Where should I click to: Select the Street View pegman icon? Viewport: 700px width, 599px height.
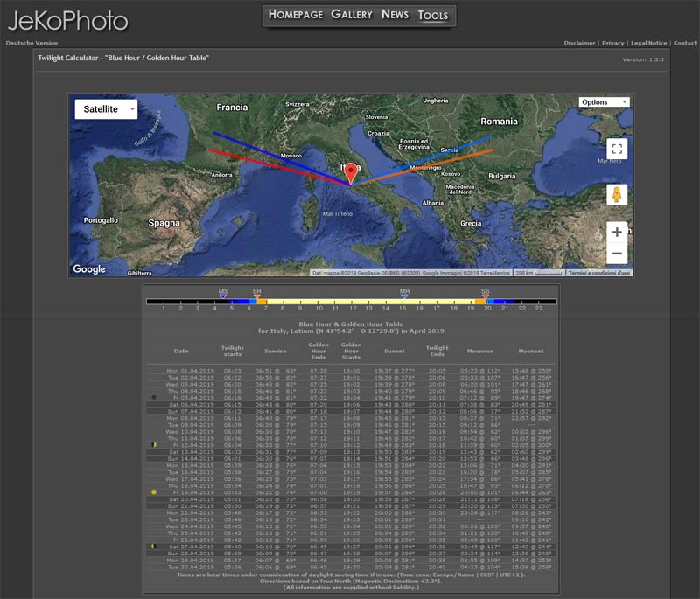[x=617, y=195]
